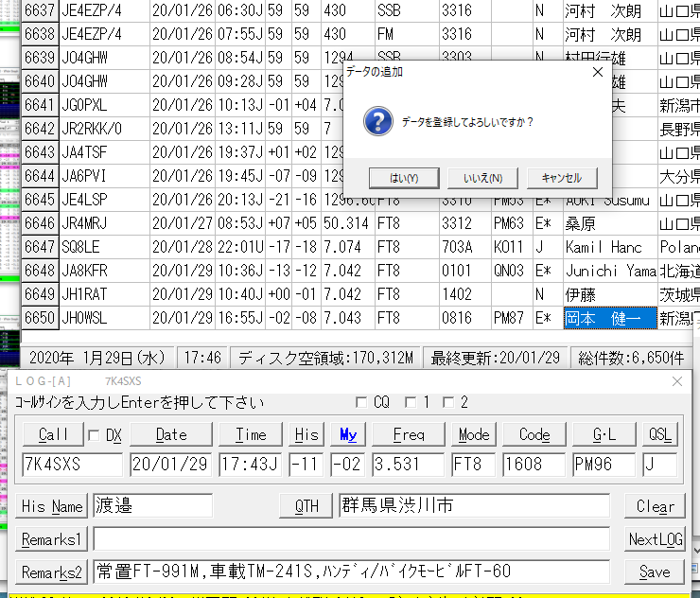Click 総件数:6,650件 status bar entry
The width and height of the screenshot is (700, 598).
[631, 358]
